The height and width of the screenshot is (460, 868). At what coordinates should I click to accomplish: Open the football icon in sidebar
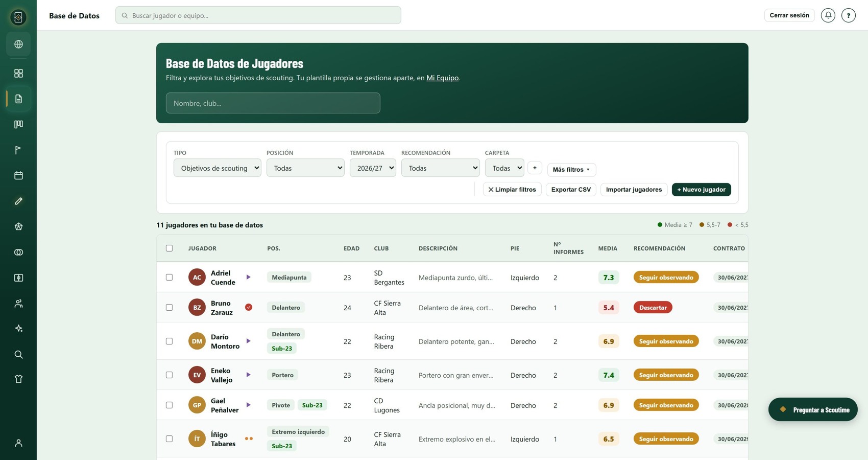(18, 226)
